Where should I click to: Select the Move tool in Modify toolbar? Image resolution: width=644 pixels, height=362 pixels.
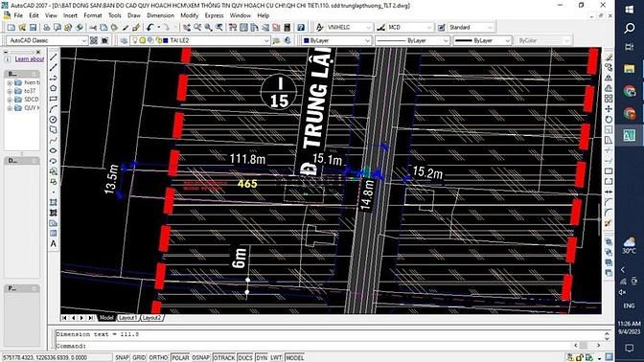pos(609,109)
